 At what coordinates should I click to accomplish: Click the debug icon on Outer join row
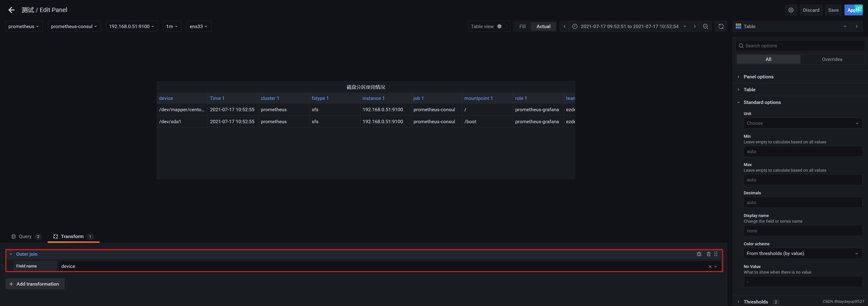[699, 254]
